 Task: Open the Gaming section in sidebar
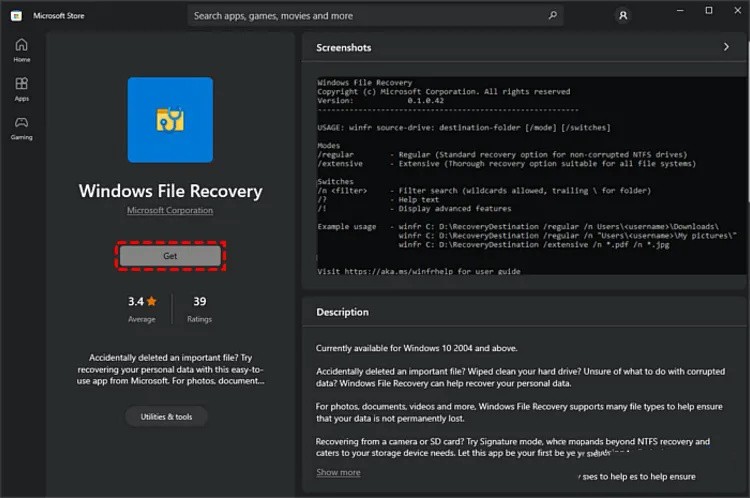[22, 128]
